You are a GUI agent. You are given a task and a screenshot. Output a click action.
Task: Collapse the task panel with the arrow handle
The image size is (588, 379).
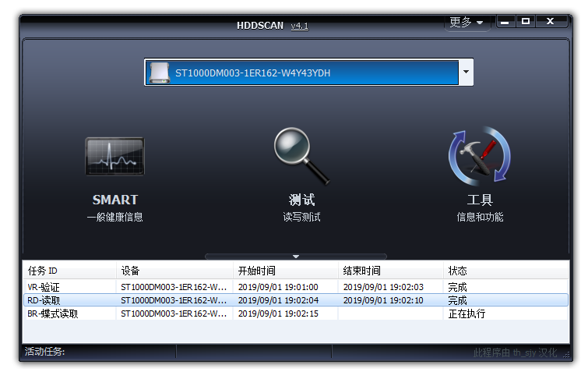point(295,256)
